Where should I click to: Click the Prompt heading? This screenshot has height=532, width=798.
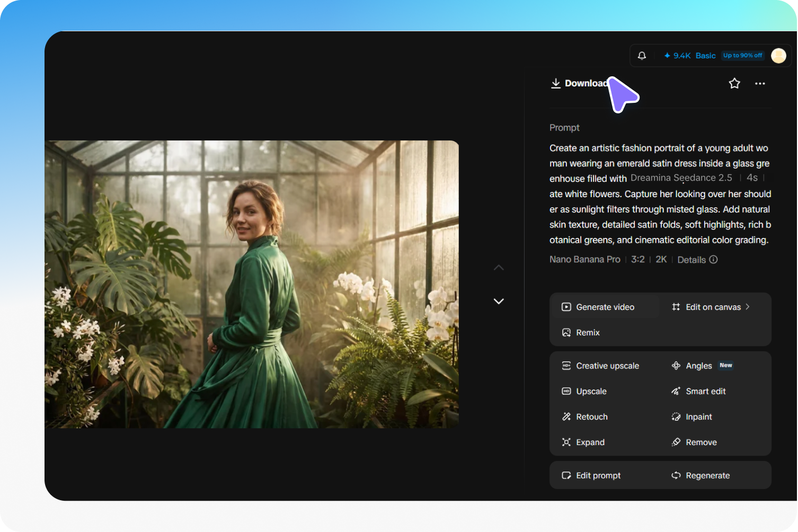[x=564, y=128]
